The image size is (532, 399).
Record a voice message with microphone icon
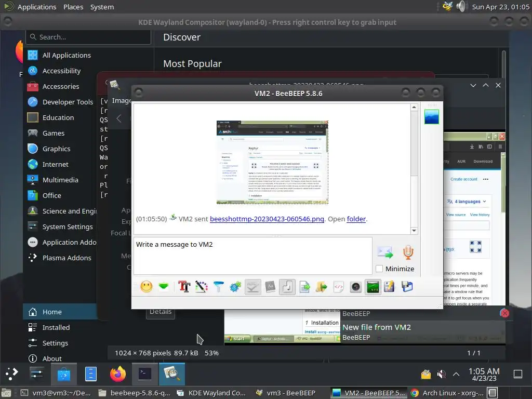coord(408,252)
